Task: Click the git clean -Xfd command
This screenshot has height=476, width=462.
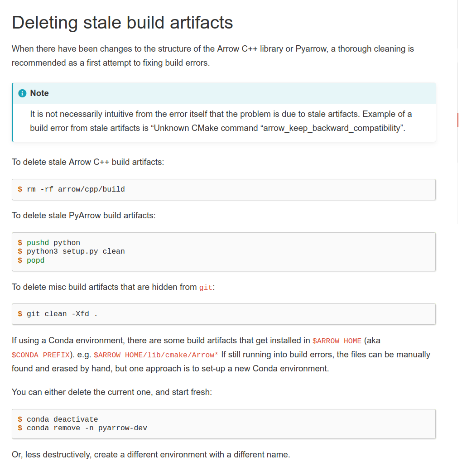Action: coord(62,314)
